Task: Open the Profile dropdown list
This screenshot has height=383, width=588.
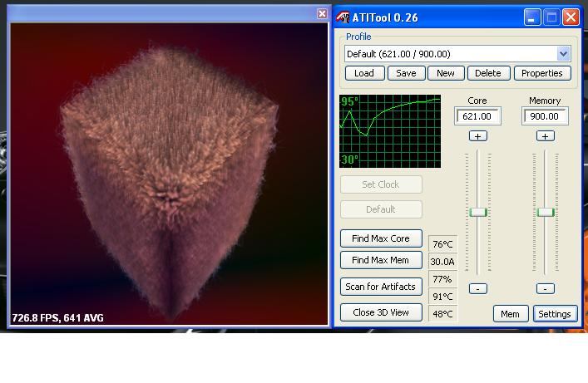Action: coord(563,54)
